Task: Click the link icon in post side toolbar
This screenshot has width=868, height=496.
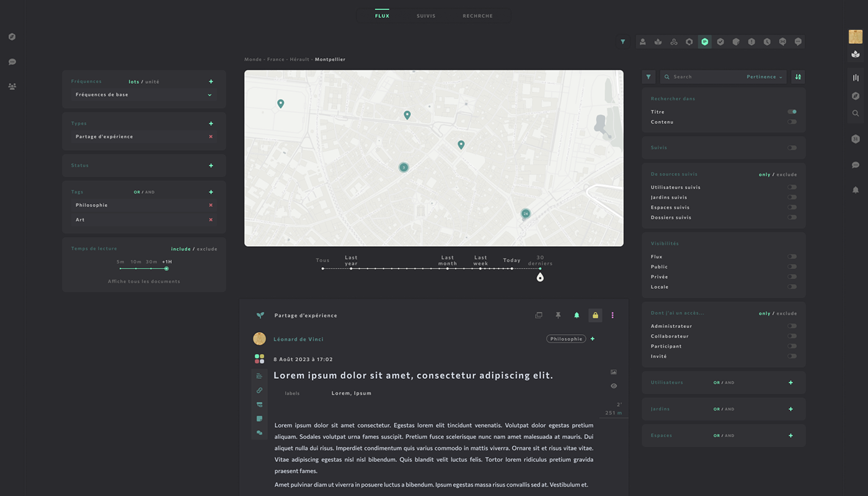Action: coord(259,391)
